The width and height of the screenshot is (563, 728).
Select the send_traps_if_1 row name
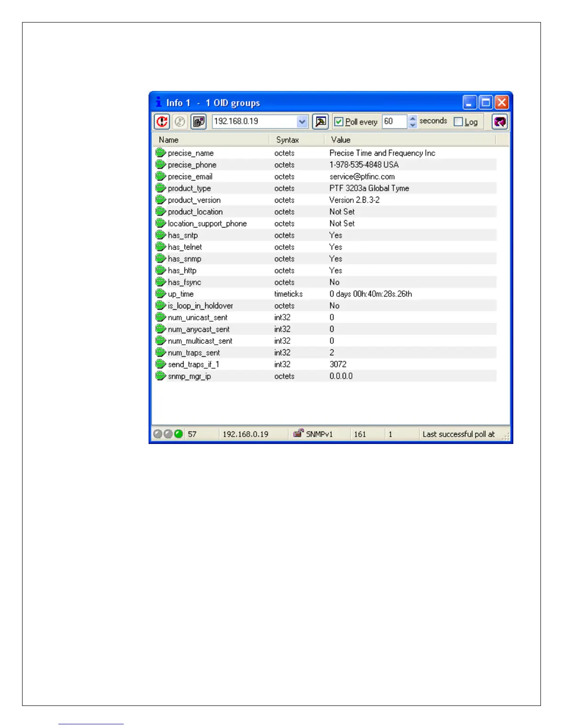pyautogui.click(x=193, y=364)
